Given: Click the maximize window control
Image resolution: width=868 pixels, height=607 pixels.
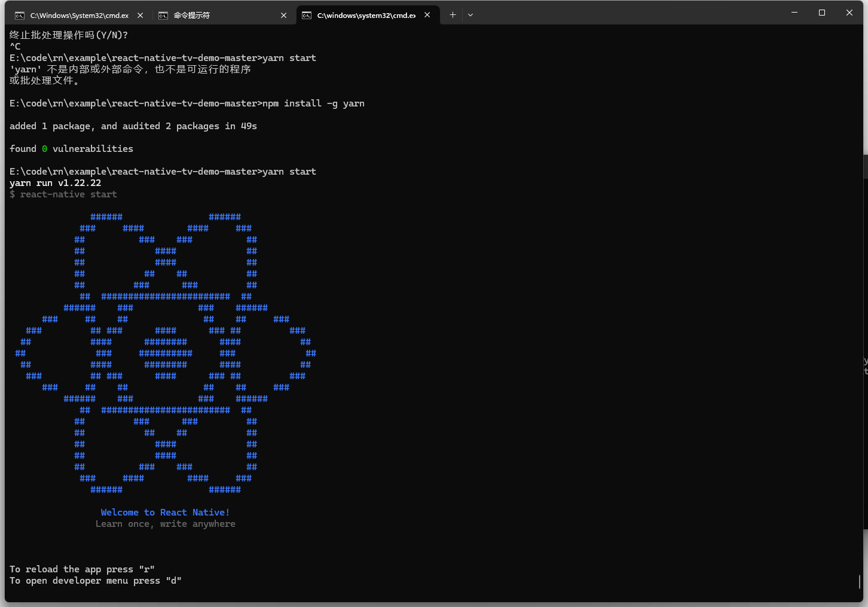Looking at the screenshot, I should coord(821,12).
